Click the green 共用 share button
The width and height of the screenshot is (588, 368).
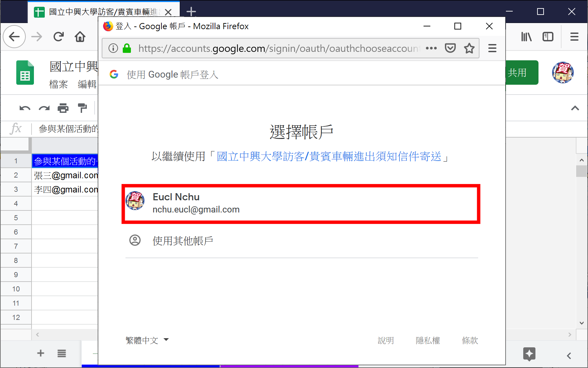pos(522,73)
